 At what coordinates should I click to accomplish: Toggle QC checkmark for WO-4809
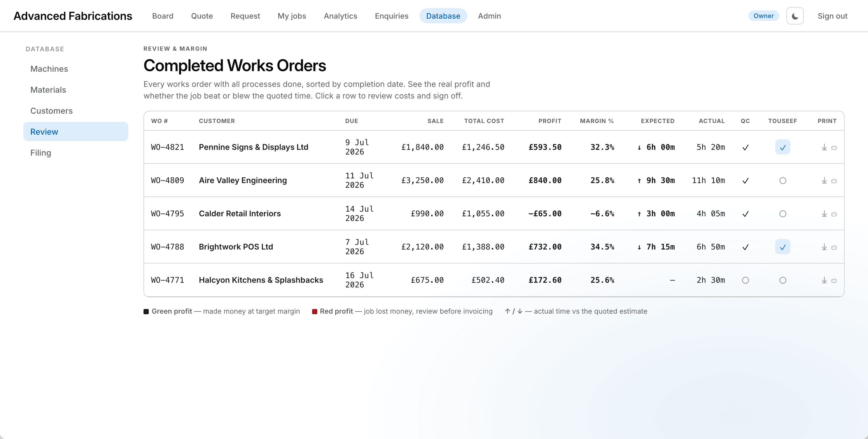[745, 180]
